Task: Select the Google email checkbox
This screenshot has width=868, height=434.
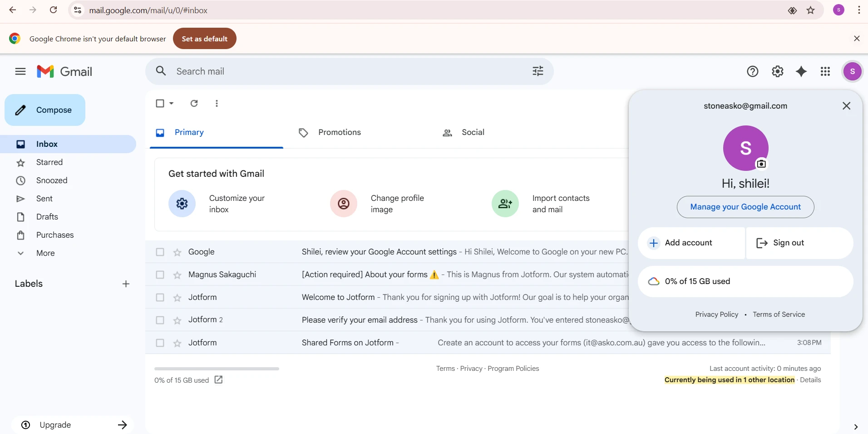Action: coord(160,252)
